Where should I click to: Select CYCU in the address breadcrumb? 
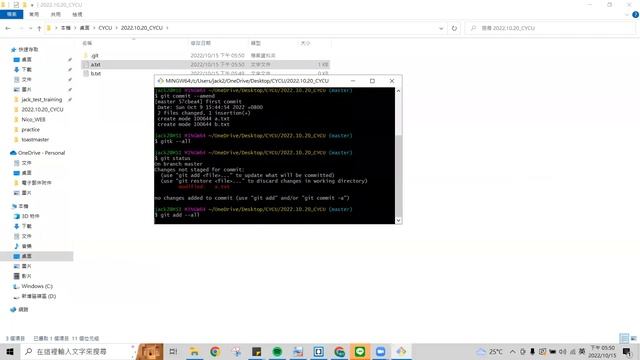point(105,28)
